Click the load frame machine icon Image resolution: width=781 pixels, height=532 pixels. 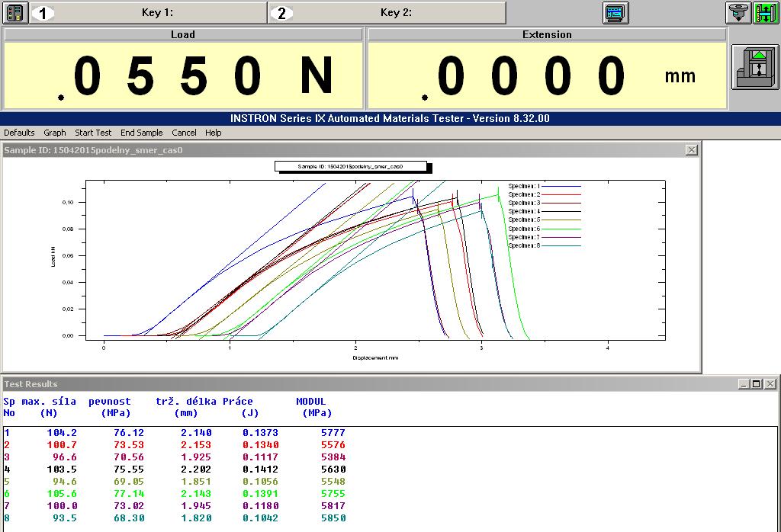(x=754, y=67)
